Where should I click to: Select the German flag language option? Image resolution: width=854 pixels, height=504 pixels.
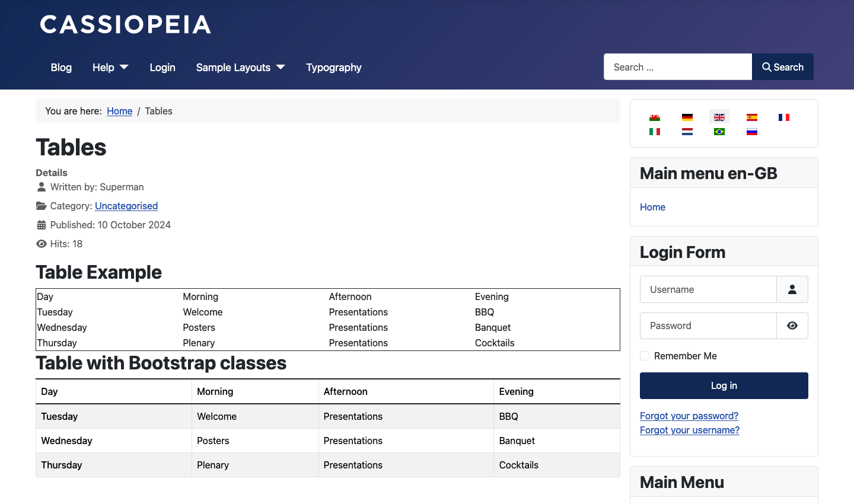coord(687,117)
